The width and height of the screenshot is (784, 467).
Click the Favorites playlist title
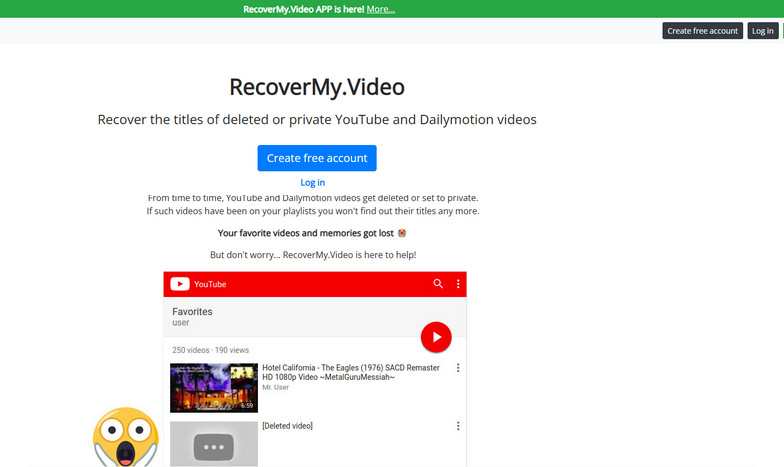pyautogui.click(x=192, y=312)
